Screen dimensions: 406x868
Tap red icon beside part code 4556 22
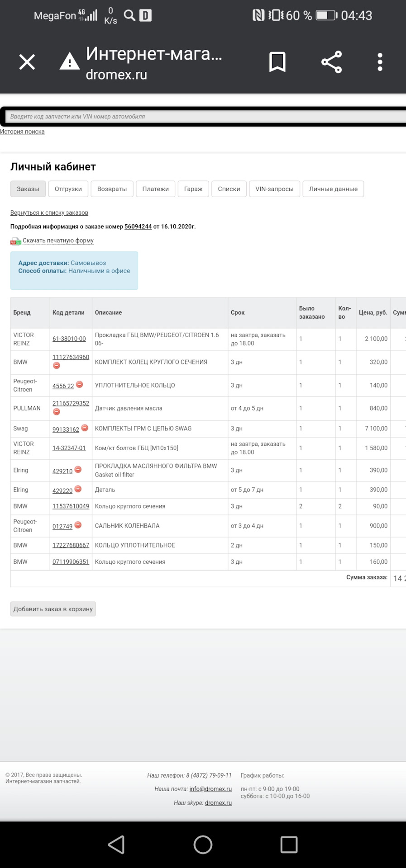pyautogui.click(x=80, y=384)
